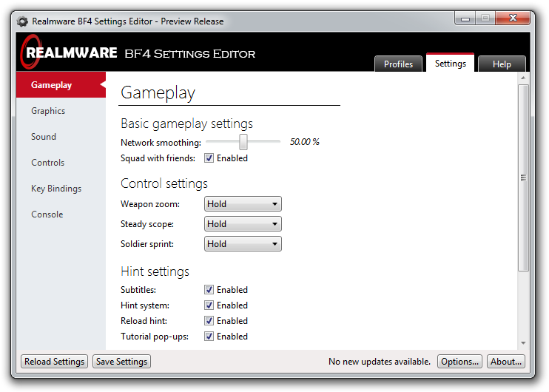Open the Soldier sprint dropdown
The width and height of the screenshot is (549, 392).
(243, 243)
